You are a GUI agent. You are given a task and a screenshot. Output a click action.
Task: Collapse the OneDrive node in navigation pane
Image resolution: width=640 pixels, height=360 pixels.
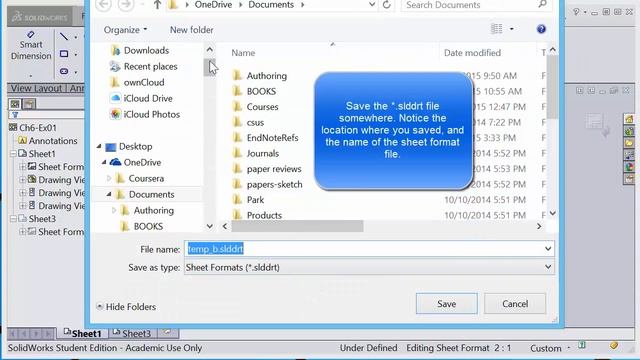(x=104, y=162)
